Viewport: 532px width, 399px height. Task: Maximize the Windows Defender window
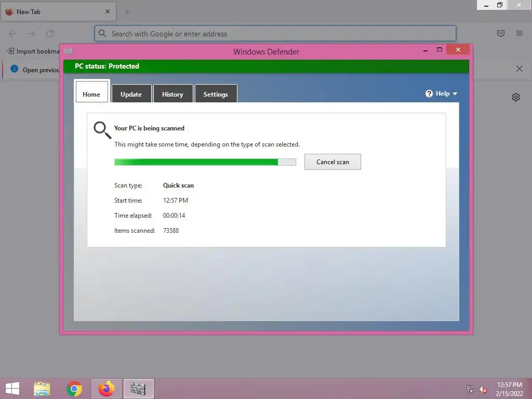pyautogui.click(x=440, y=50)
